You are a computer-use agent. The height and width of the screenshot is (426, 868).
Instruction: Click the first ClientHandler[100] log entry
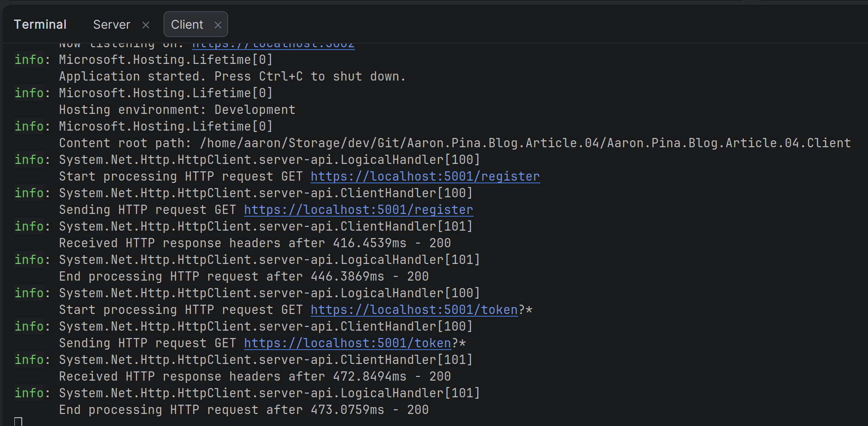pyautogui.click(x=266, y=193)
